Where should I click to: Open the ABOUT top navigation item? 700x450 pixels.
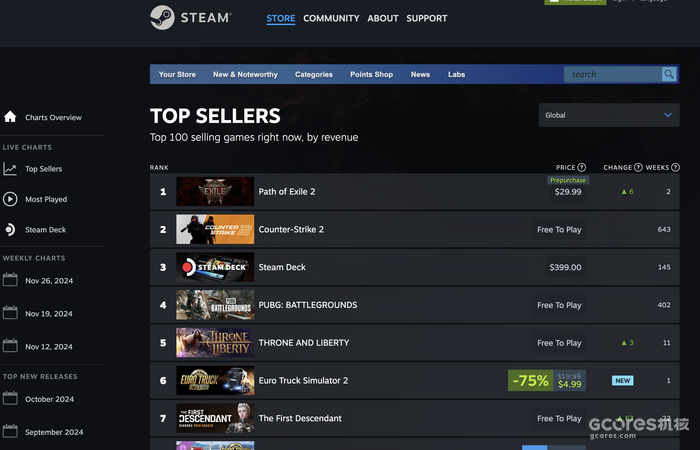point(383,18)
